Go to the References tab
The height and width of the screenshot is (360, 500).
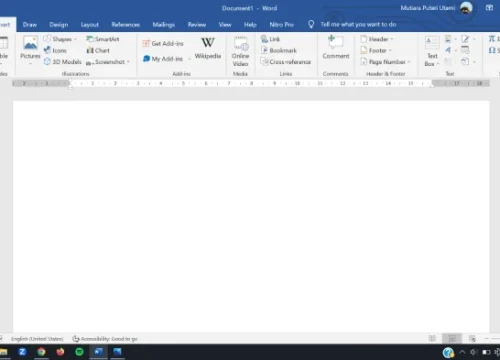coord(126,25)
